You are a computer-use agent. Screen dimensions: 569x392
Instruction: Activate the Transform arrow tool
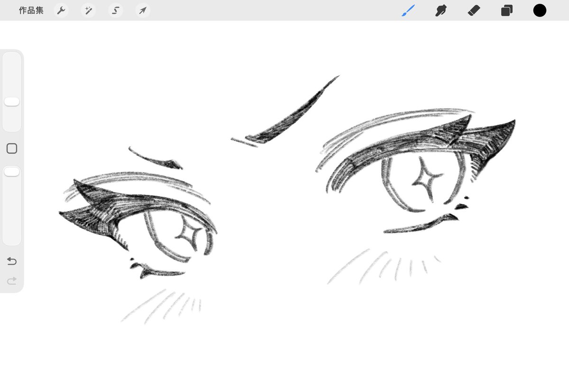point(143,10)
